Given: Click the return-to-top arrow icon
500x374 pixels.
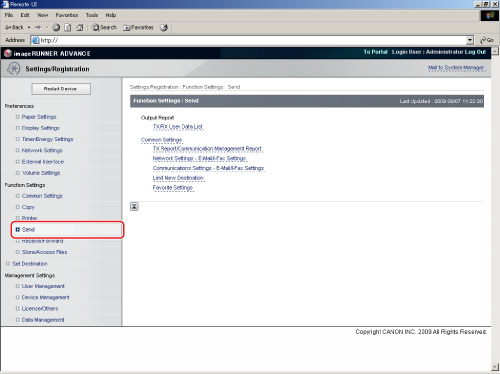Looking at the screenshot, I should tap(134, 207).
